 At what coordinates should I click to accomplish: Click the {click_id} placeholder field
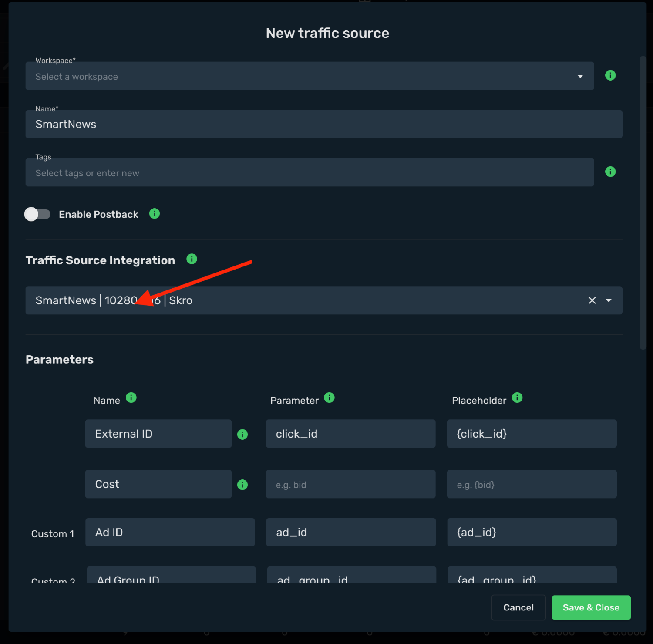[x=532, y=434]
